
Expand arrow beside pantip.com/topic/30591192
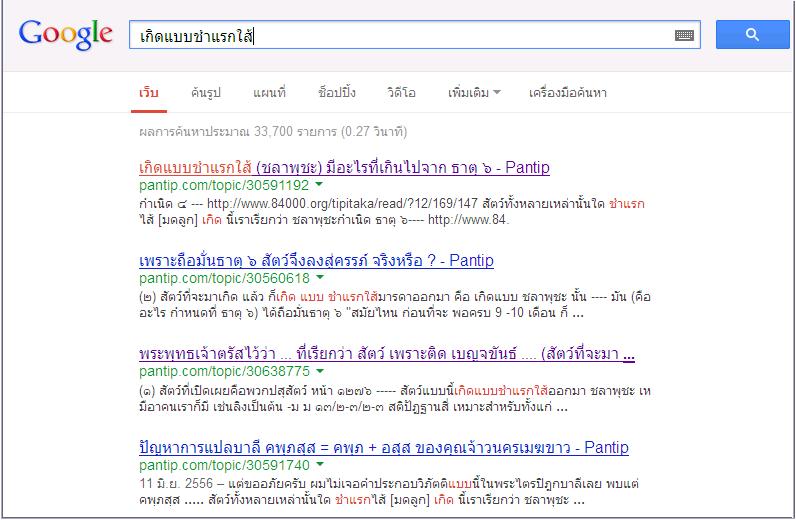(319, 184)
